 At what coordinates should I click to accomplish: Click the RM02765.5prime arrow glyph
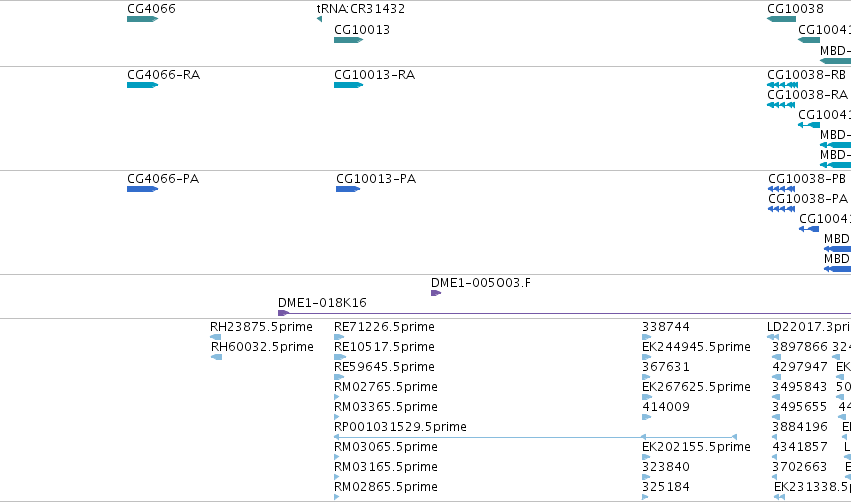(x=336, y=397)
